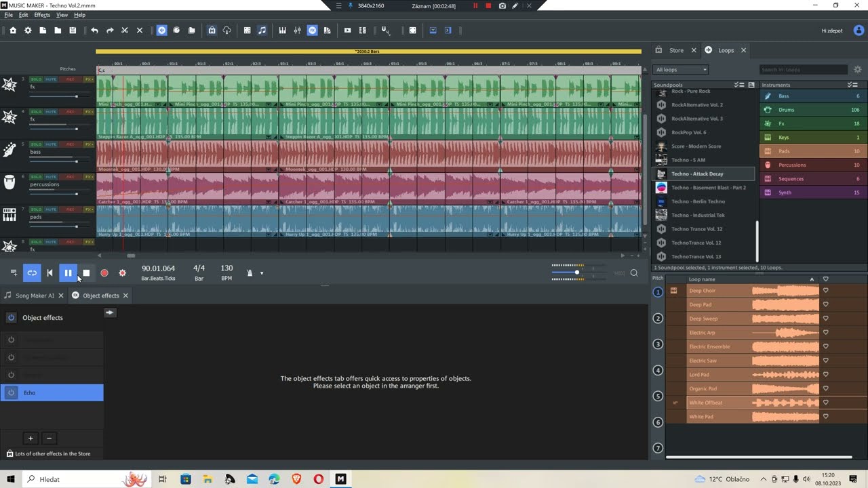
Task: Click the video toolbar icon
Action: tap(347, 30)
